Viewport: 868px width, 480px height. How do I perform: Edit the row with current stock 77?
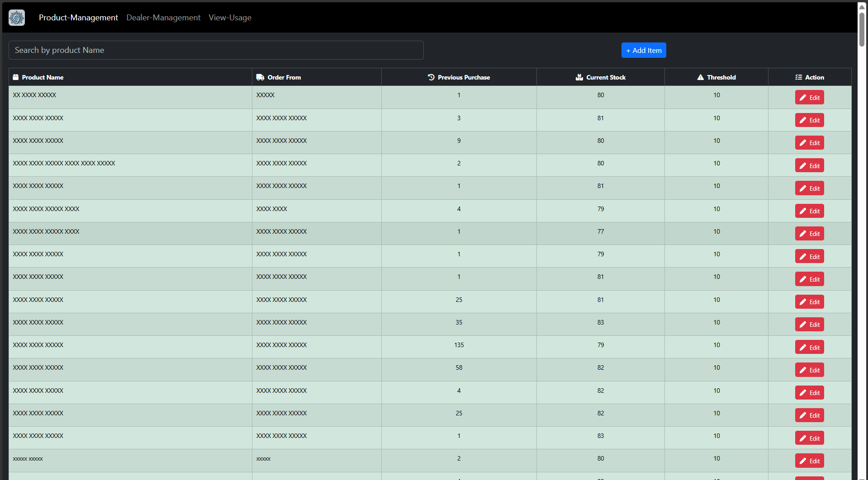click(x=809, y=234)
